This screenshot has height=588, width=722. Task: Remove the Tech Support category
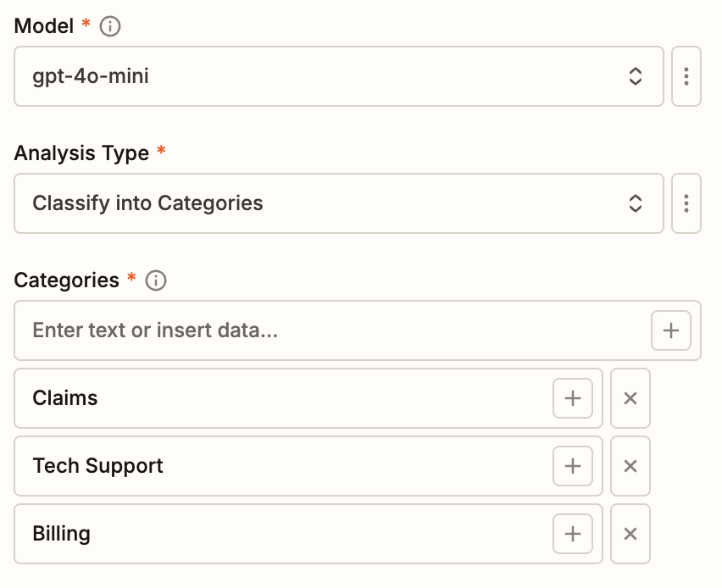[630, 466]
